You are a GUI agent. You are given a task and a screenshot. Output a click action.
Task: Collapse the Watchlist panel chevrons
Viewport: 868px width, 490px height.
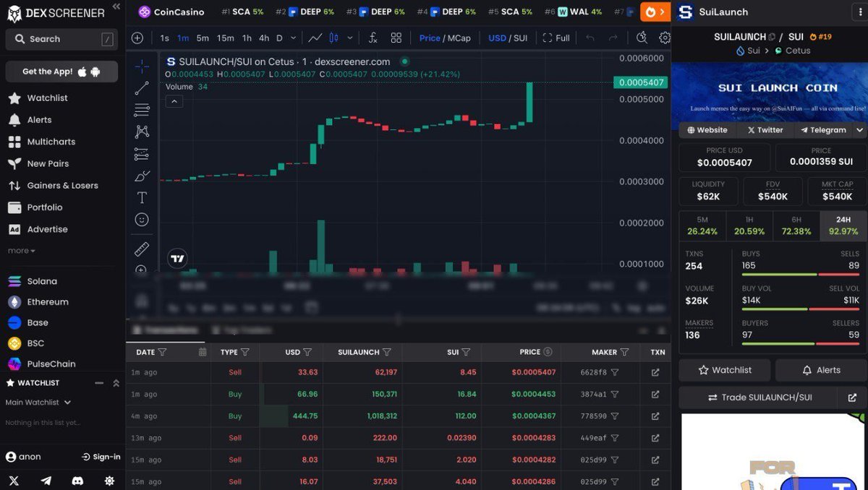[116, 383]
